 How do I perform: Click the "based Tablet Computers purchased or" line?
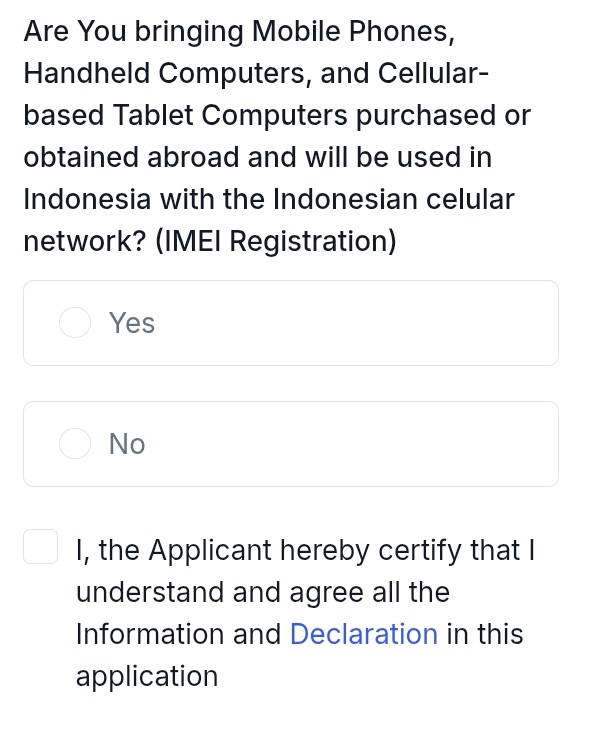(x=277, y=115)
